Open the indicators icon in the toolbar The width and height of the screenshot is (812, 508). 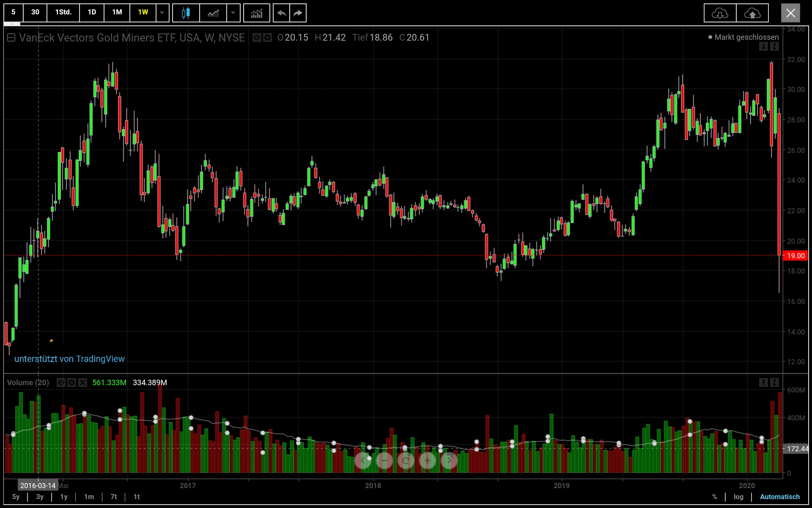click(257, 13)
